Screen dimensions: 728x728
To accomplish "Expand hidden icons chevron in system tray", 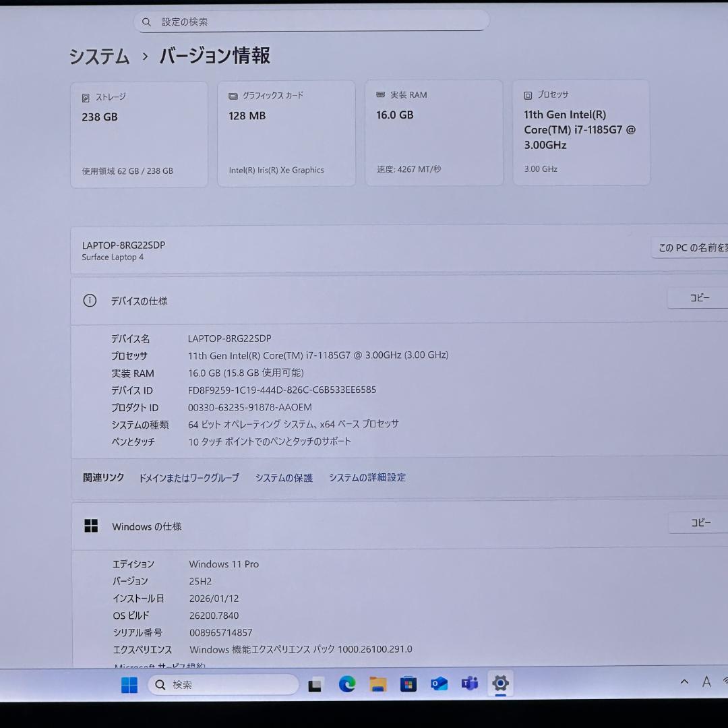I will coord(683,682).
